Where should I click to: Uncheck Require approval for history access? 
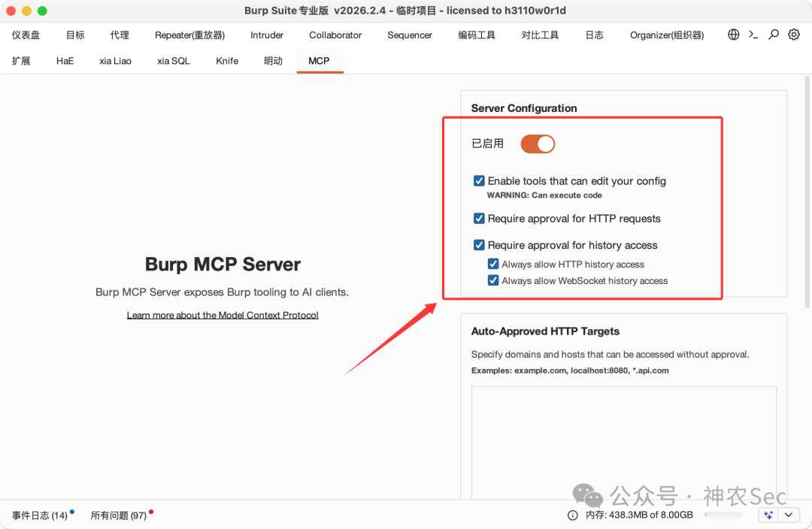click(479, 245)
